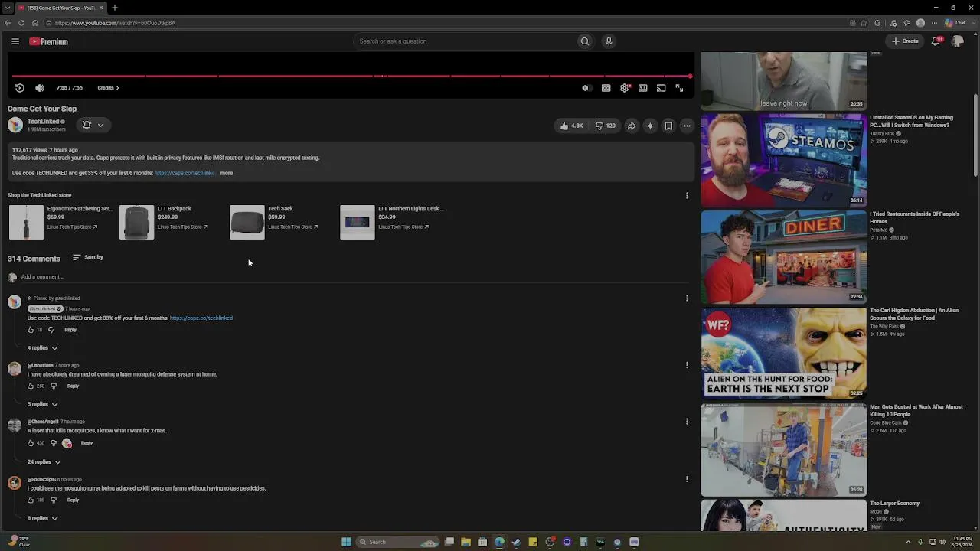Open a new browser tab

114,8
